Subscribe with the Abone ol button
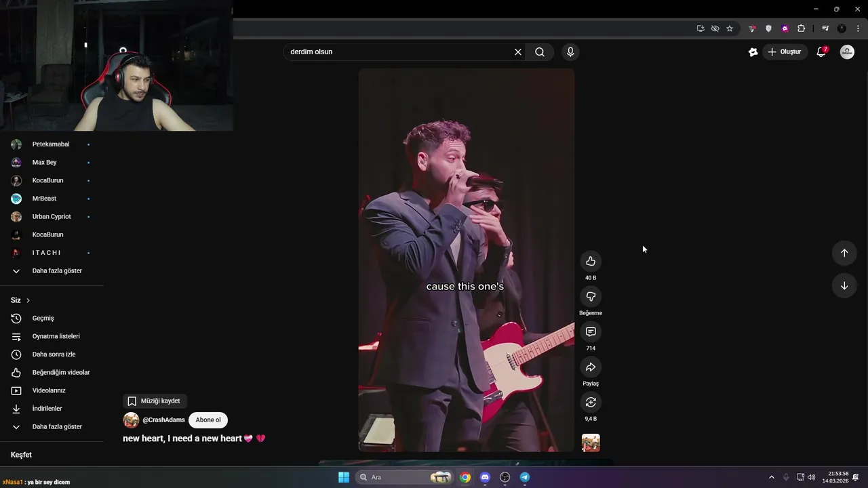Screen dimensions: 868x488 (208, 420)
